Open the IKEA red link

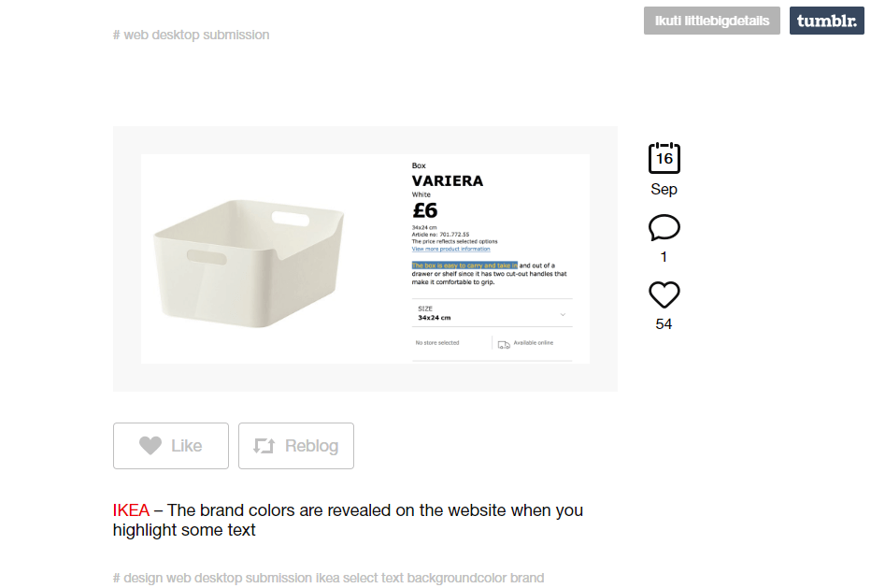tap(131, 510)
